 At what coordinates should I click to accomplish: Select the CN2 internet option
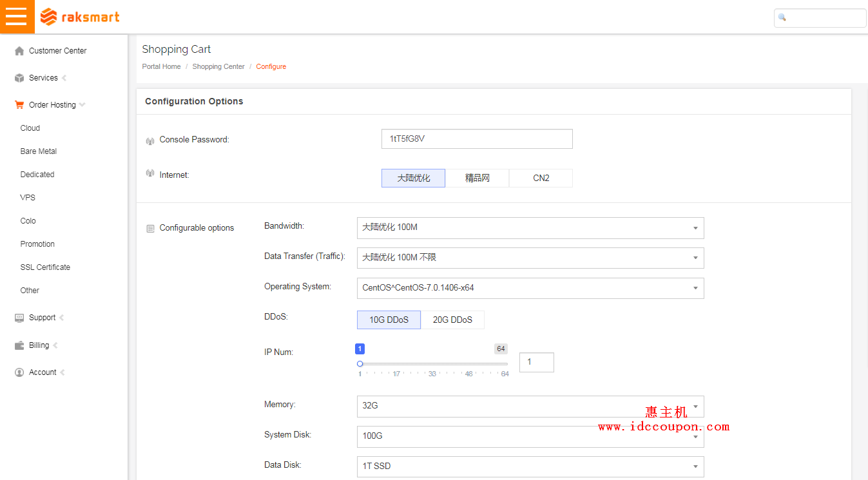541,178
